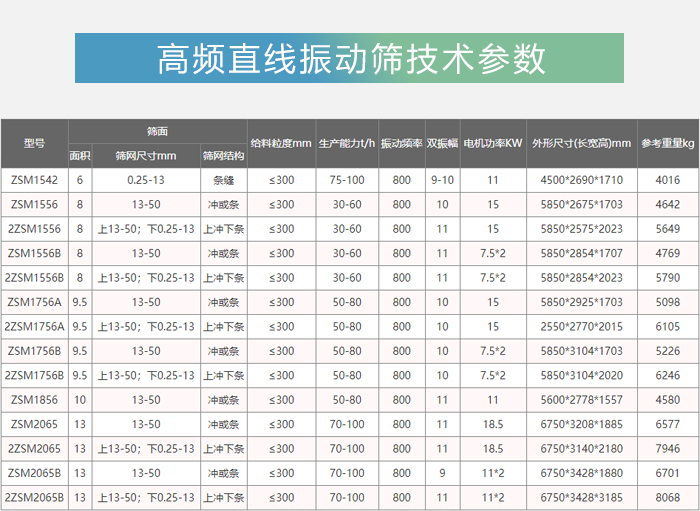Screen dimensions: 700x511
Task: Click the 9-10 double amplitude cell
Action: tap(442, 180)
